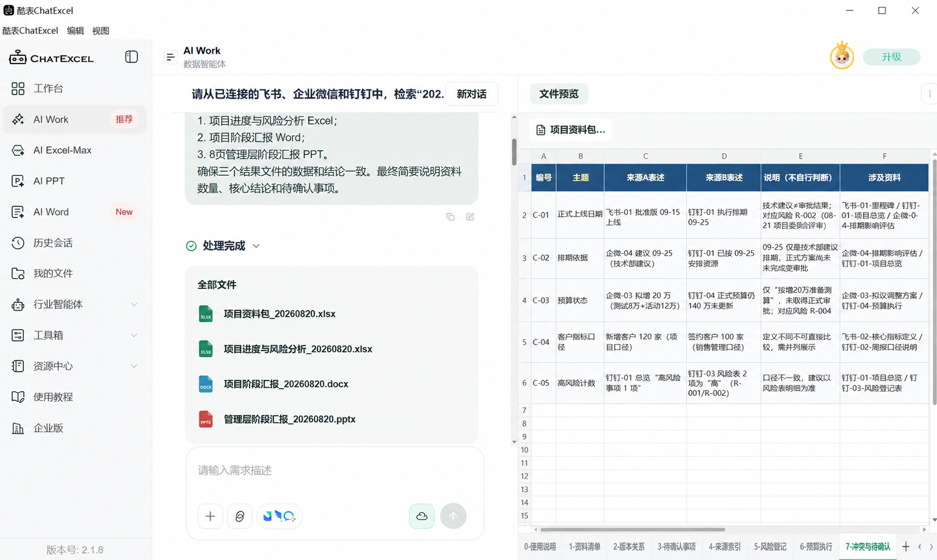Viewport: 937px width, 560px height.
Task: Click the chat panel vertical scrollbar thumb
Action: tap(514, 152)
